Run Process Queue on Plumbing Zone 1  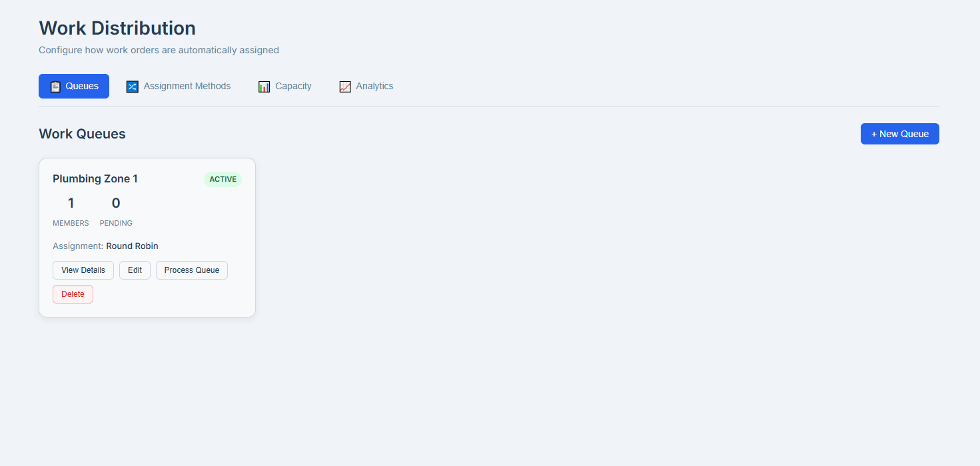(192, 270)
